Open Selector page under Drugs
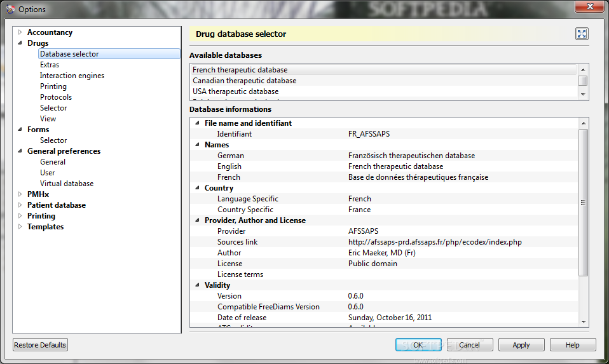Image resolution: width=609 pixels, height=364 pixels. 53,108
